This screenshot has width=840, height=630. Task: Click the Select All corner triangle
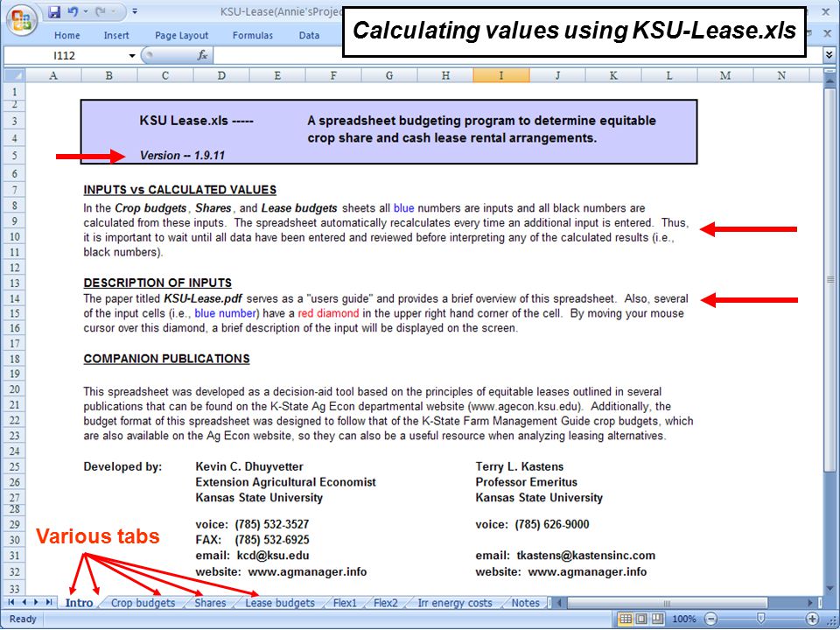click(15, 75)
